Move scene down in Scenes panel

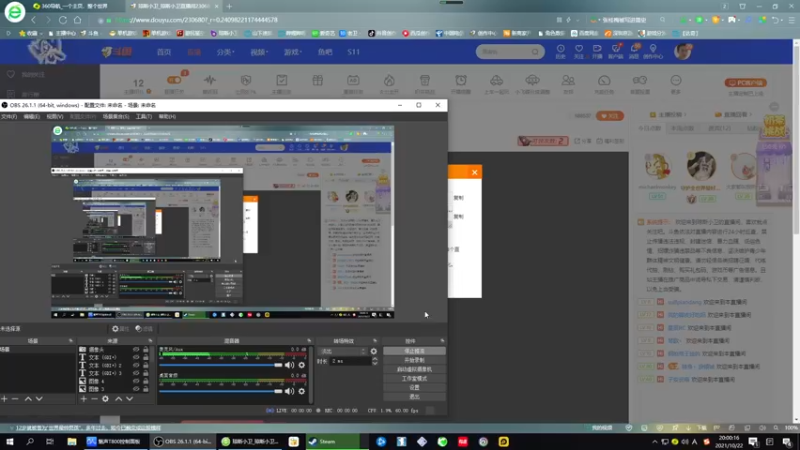[39, 398]
